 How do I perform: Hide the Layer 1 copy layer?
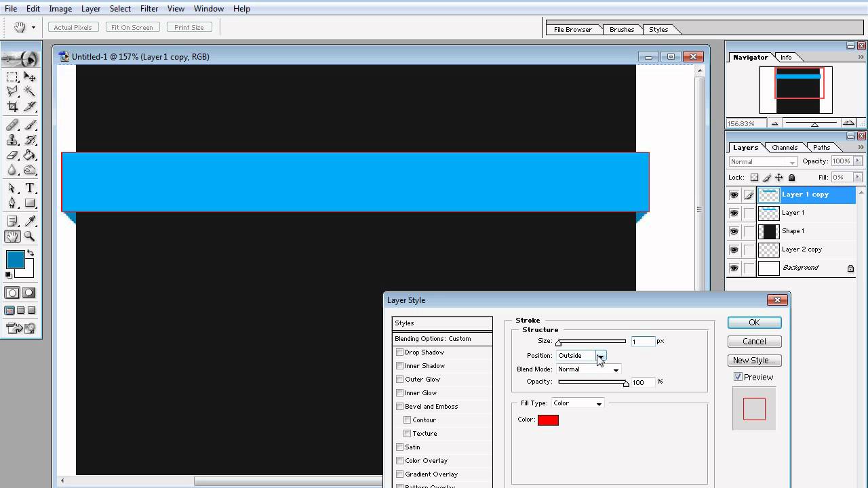tap(734, 195)
